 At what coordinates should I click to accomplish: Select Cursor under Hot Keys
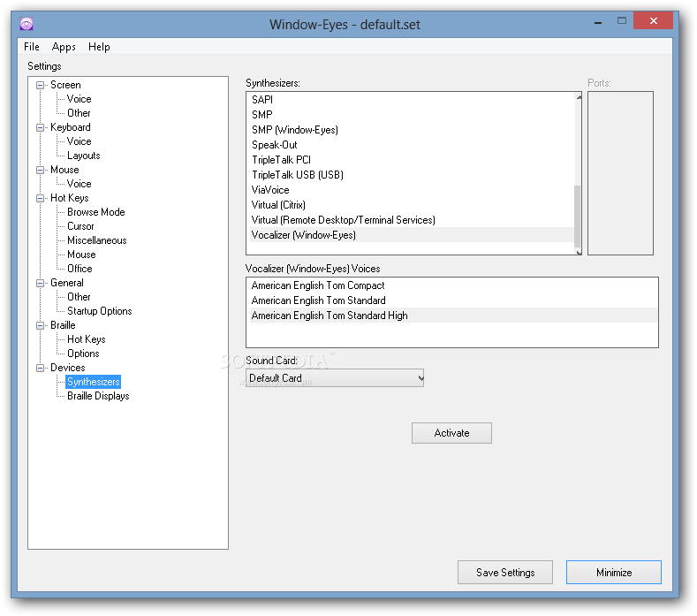[x=80, y=226]
